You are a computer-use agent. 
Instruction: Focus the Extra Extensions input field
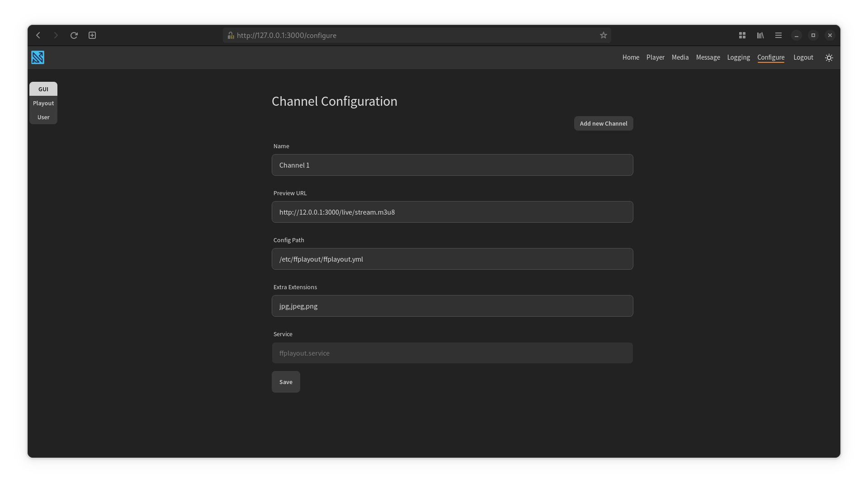click(x=452, y=306)
